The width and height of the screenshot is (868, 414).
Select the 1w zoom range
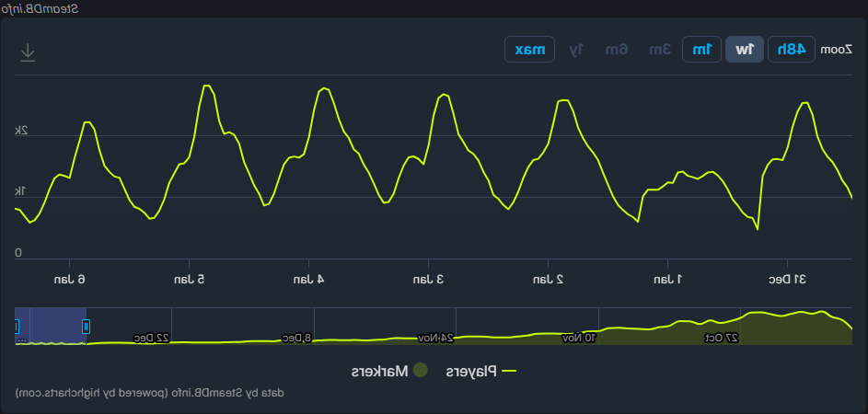(745, 50)
